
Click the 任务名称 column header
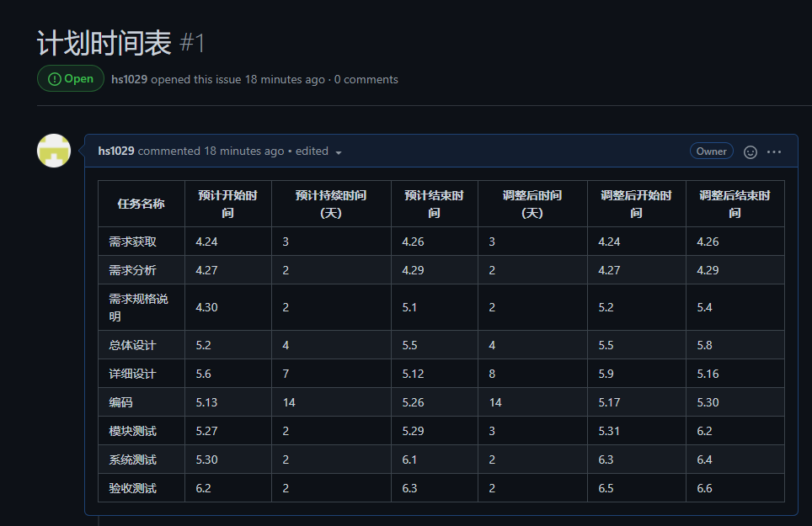(142, 204)
